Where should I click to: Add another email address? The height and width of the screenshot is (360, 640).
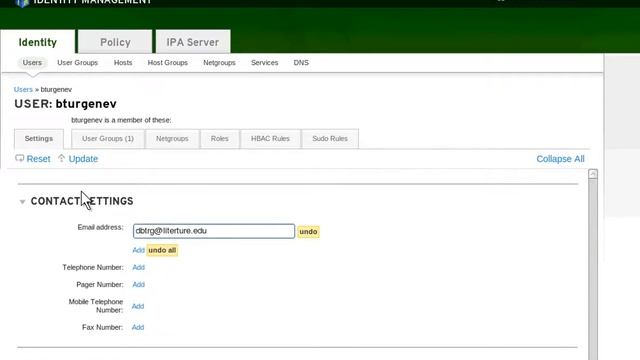[x=138, y=250]
